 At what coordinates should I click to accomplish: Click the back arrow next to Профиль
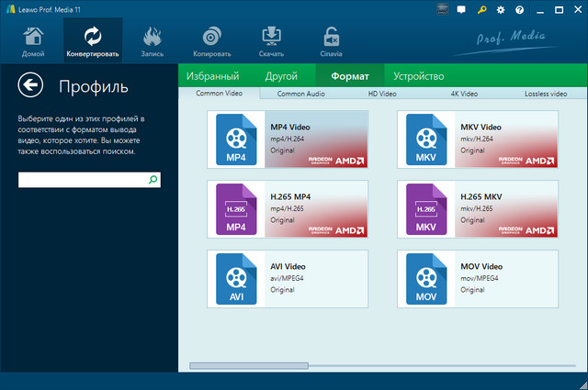[32, 86]
